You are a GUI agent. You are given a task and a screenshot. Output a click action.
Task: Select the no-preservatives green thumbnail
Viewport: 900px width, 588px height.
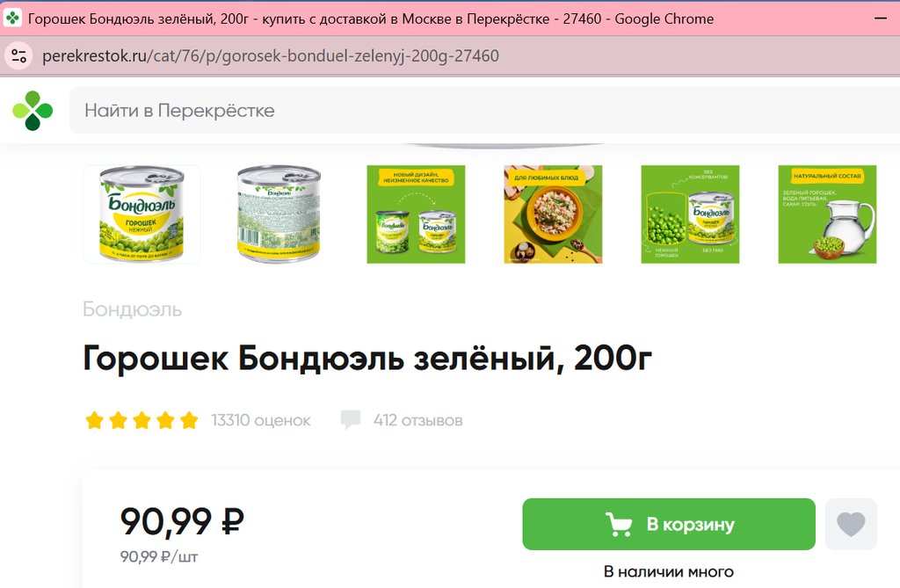[x=691, y=214]
